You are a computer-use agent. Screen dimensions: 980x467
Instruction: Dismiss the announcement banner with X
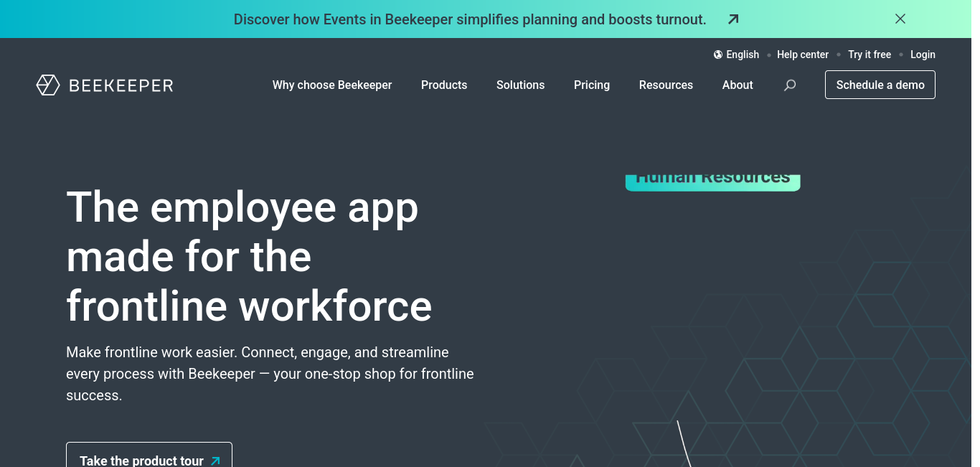click(x=900, y=19)
